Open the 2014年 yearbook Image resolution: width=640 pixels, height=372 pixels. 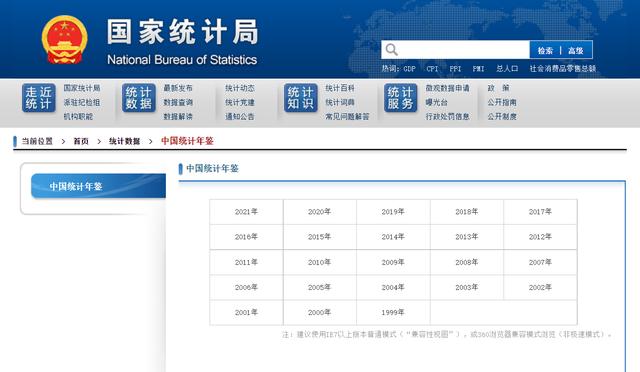coord(393,237)
